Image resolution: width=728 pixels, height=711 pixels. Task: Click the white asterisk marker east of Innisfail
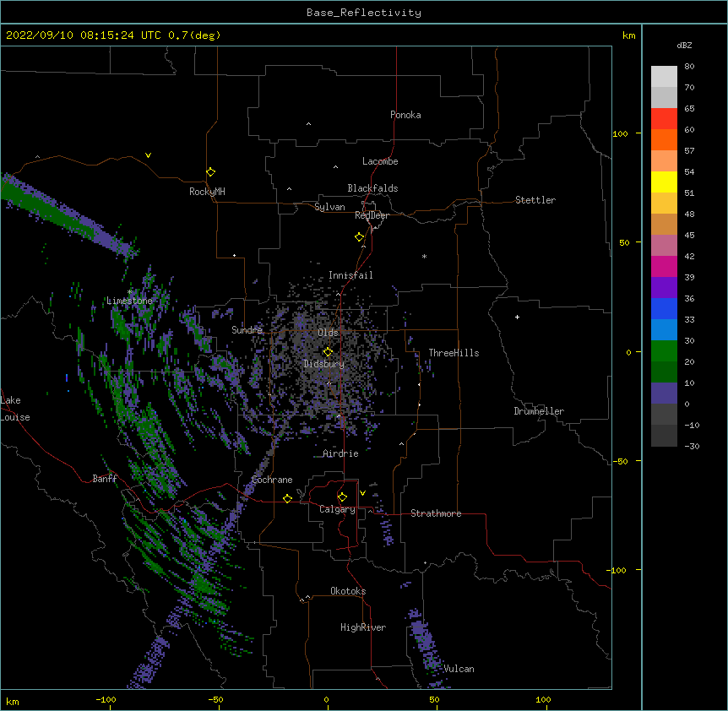tap(424, 256)
